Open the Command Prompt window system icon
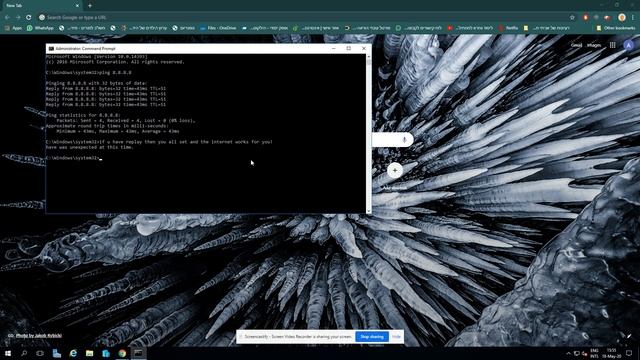Image resolution: width=640 pixels, height=360 pixels. (51, 49)
